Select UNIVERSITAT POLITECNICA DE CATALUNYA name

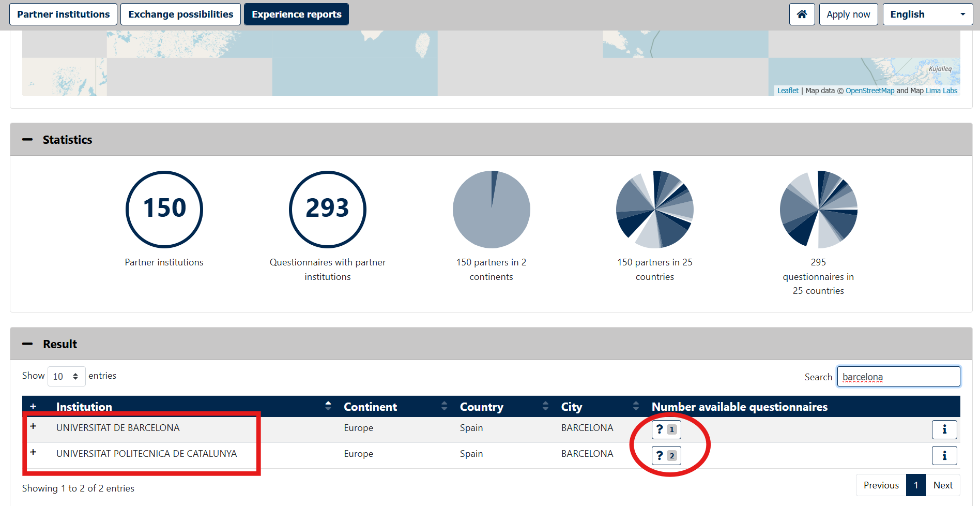pos(146,454)
